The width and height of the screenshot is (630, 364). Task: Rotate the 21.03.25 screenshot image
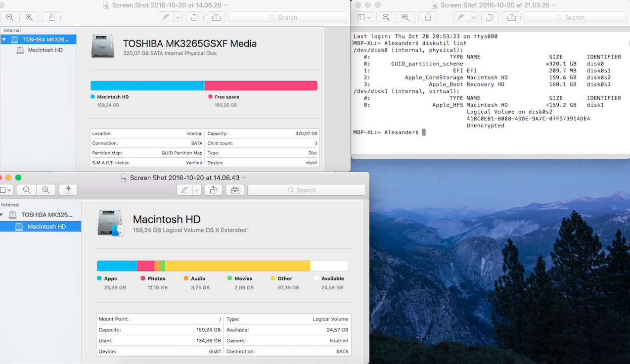coord(490,17)
